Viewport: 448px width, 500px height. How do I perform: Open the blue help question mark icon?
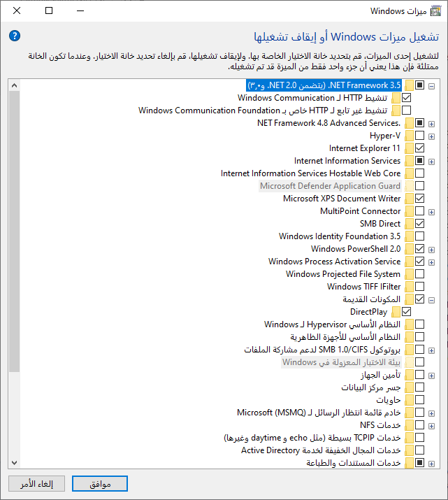pos(15,36)
